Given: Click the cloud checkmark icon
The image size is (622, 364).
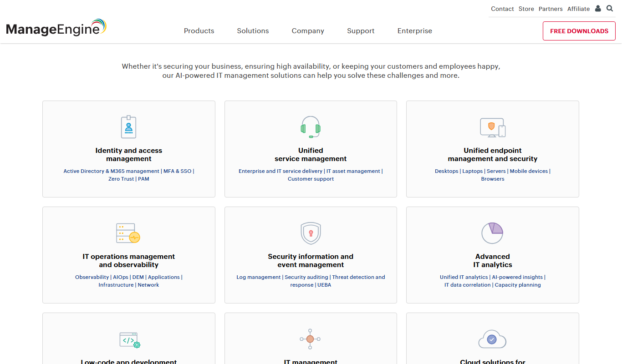Looking at the screenshot, I should click(492, 339).
